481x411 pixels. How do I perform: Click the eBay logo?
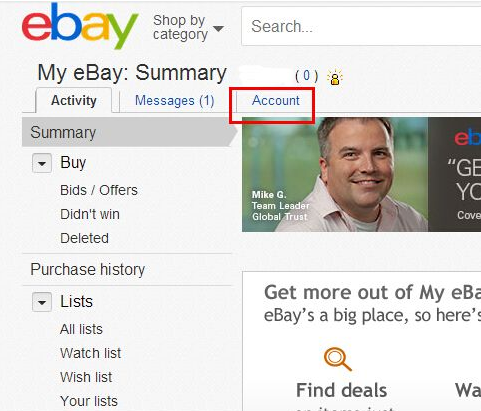point(80,26)
